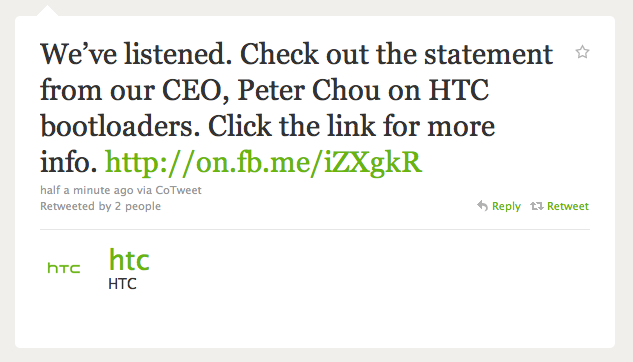The image size is (633, 362).
Task: Click the divider line above the HTC profile
Action: [x=315, y=230]
